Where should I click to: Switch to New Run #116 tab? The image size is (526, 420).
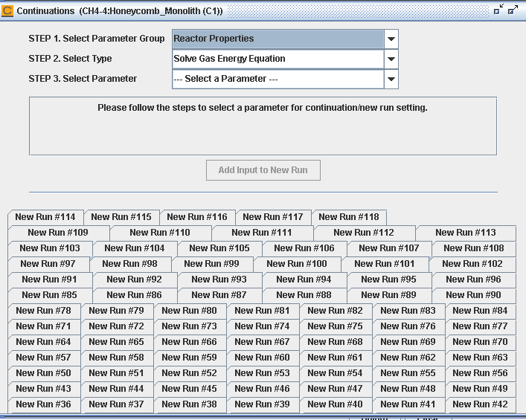tap(197, 217)
